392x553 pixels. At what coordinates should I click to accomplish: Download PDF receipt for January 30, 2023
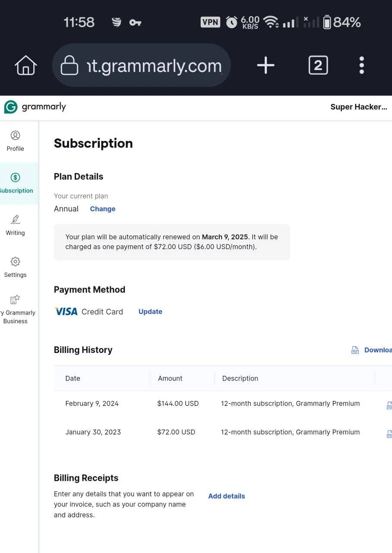pos(389,434)
